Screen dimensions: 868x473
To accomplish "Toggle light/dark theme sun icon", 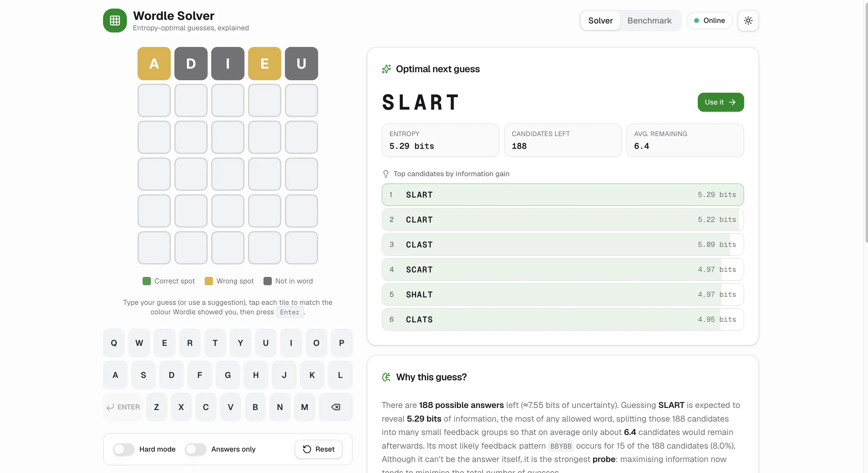I will pyautogui.click(x=748, y=21).
